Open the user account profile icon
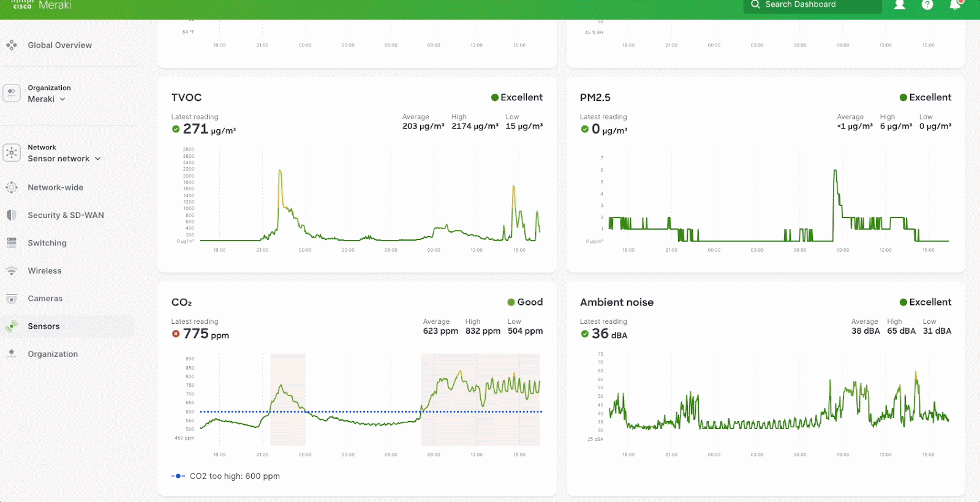The width and height of the screenshot is (980, 502). pos(900,5)
